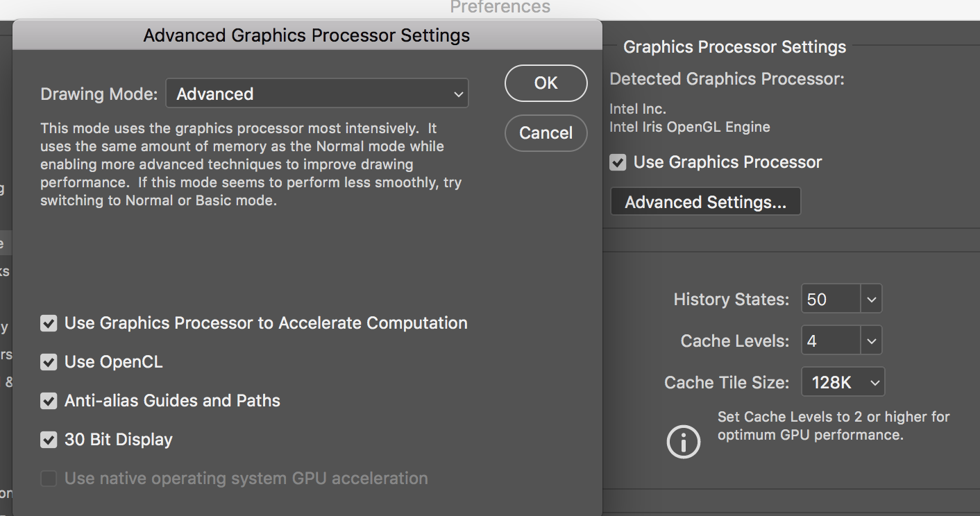
Task: Disable Use Graphics Processor to Accelerate Computation
Action: click(49, 323)
